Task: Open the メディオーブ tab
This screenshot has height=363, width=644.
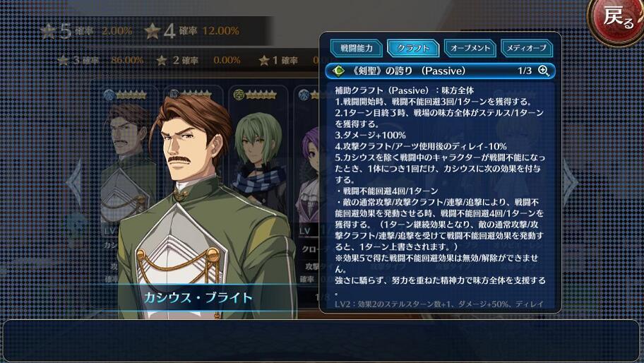Action: [527, 49]
